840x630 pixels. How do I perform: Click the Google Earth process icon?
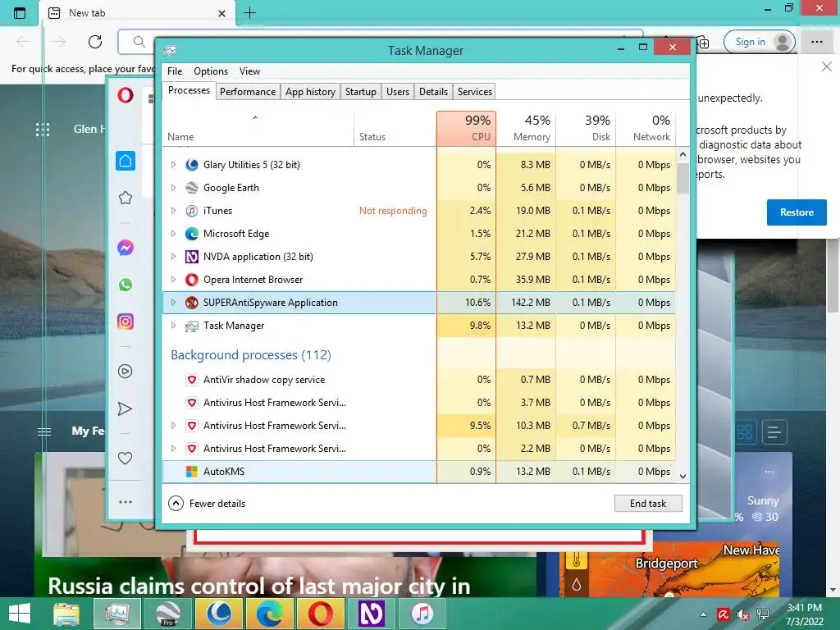[192, 188]
